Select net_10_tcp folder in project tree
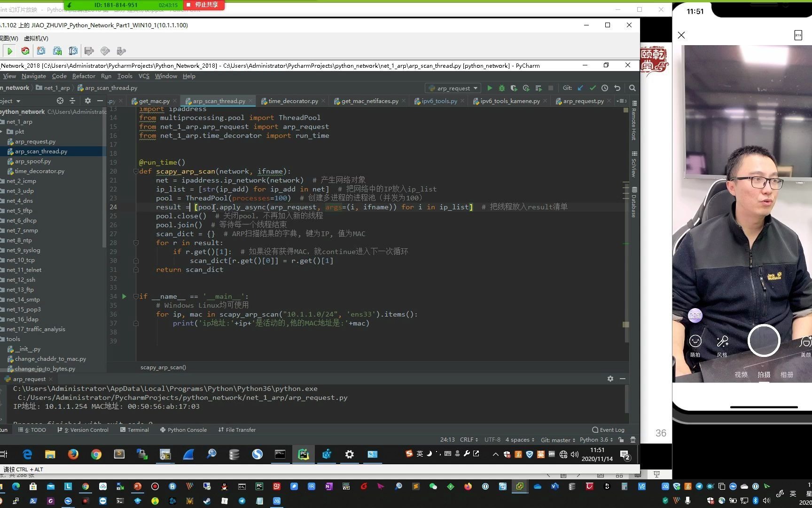 coord(21,260)
